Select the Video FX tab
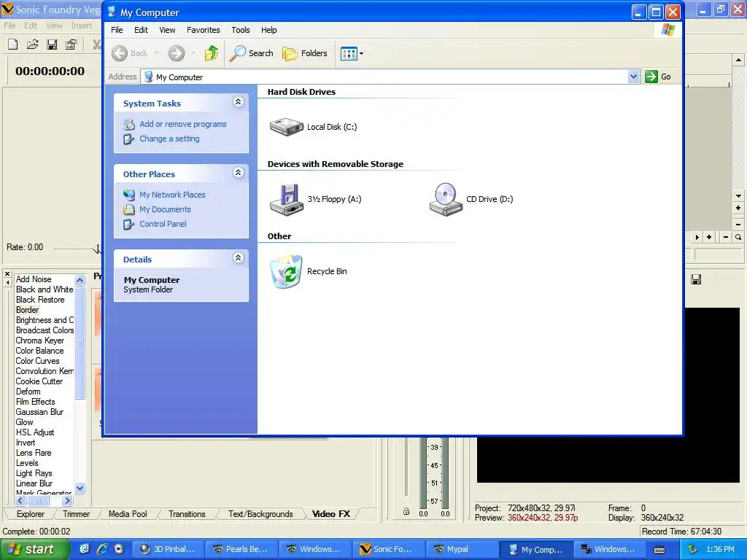Screen dimensions: 747x560 [x=331, y=514]
